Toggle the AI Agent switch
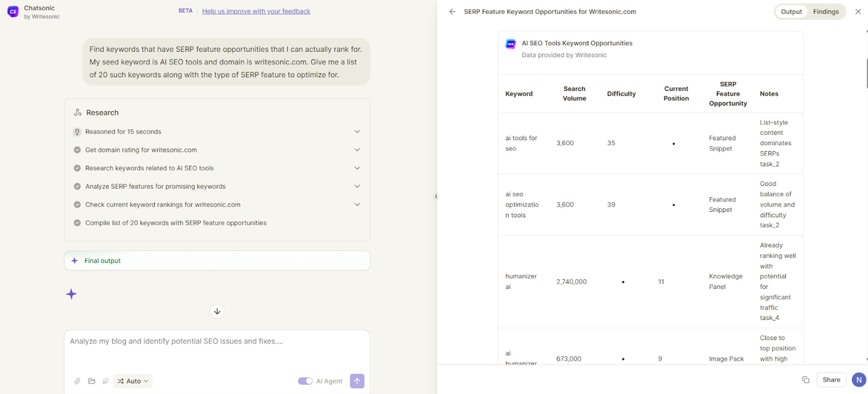The image size is (868, 394). (x=305, y=381)
